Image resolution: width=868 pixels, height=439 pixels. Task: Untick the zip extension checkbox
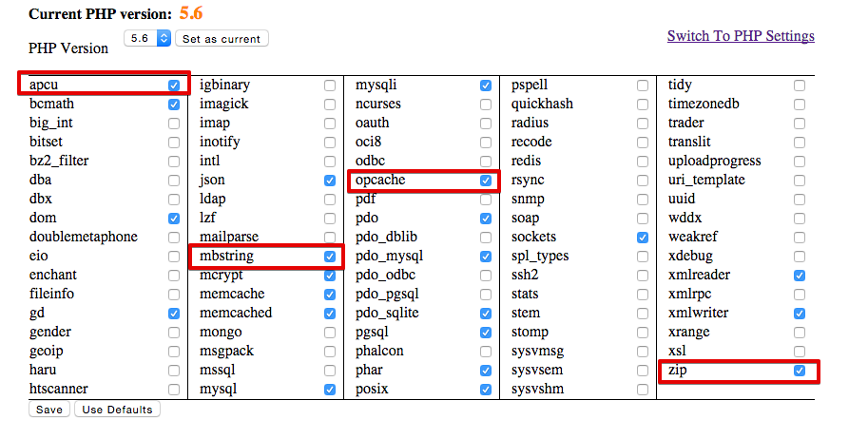click(800, 371)
